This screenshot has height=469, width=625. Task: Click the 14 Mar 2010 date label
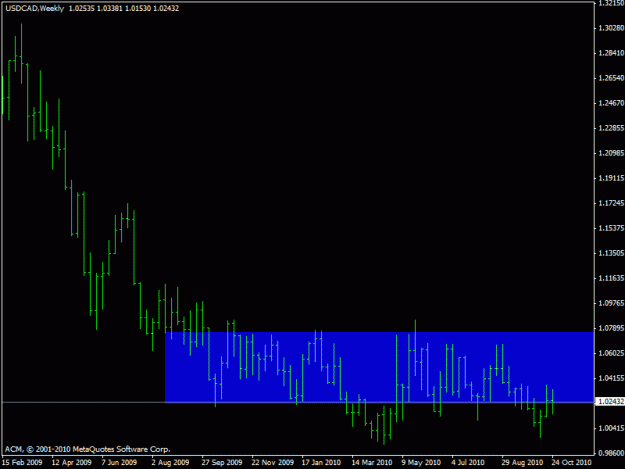(x=371, y=463)
